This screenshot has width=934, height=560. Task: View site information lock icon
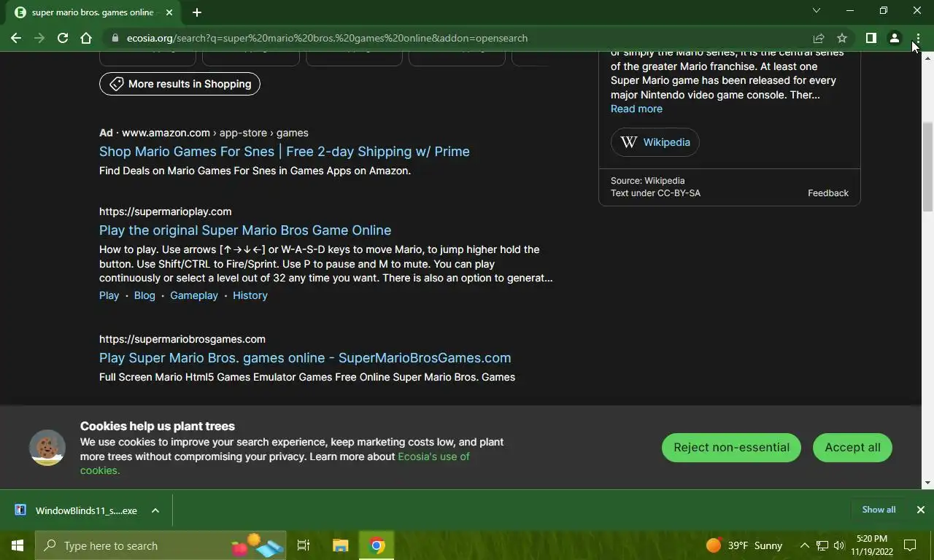click(x=115, y=38)
